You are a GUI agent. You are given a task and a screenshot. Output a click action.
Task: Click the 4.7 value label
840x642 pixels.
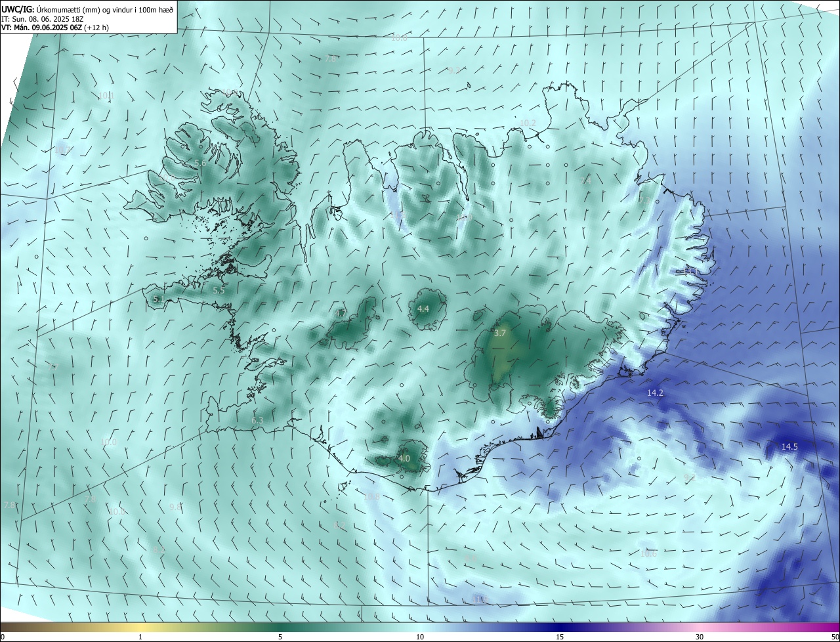click(341, 313)
